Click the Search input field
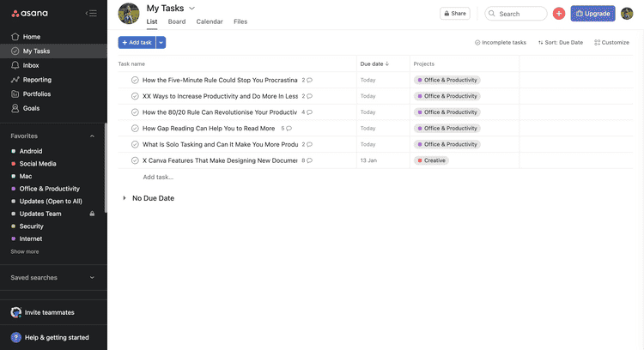 [x=517, y=14]
